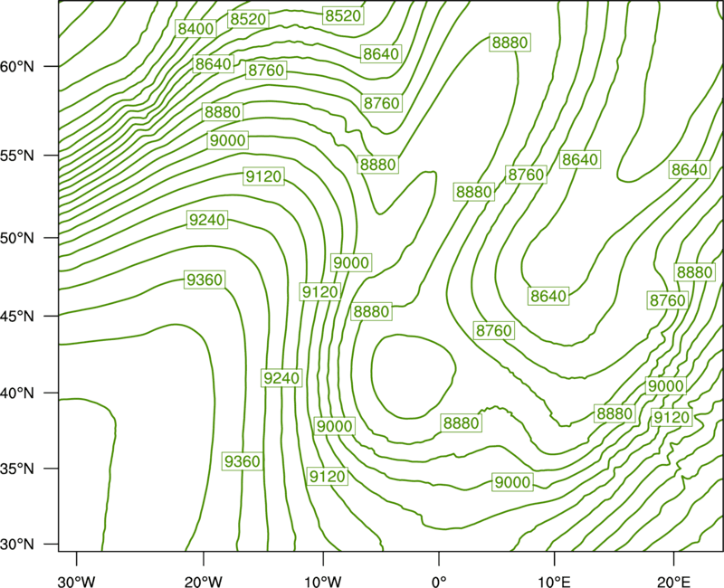Viewport: 724px width, 588px height.
Task: Click the 9240 label near the 50°N tick
Action: click(x=207, y=220)
